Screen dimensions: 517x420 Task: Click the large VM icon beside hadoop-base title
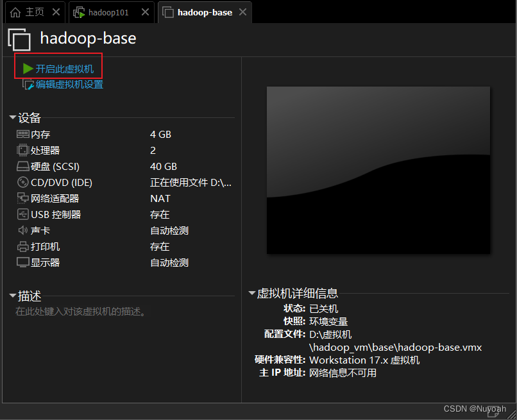[x=19, y=39]
